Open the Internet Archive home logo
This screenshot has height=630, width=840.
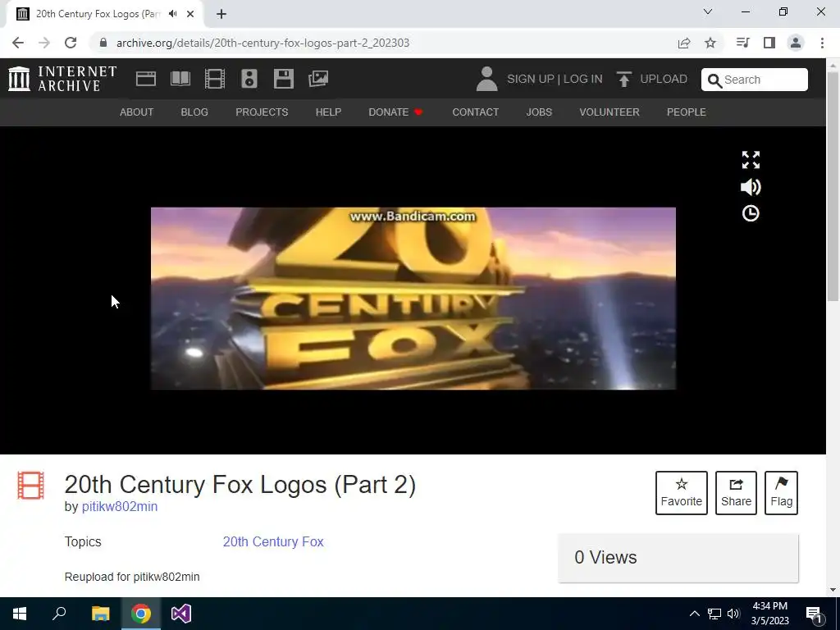[x=62, y=79]
